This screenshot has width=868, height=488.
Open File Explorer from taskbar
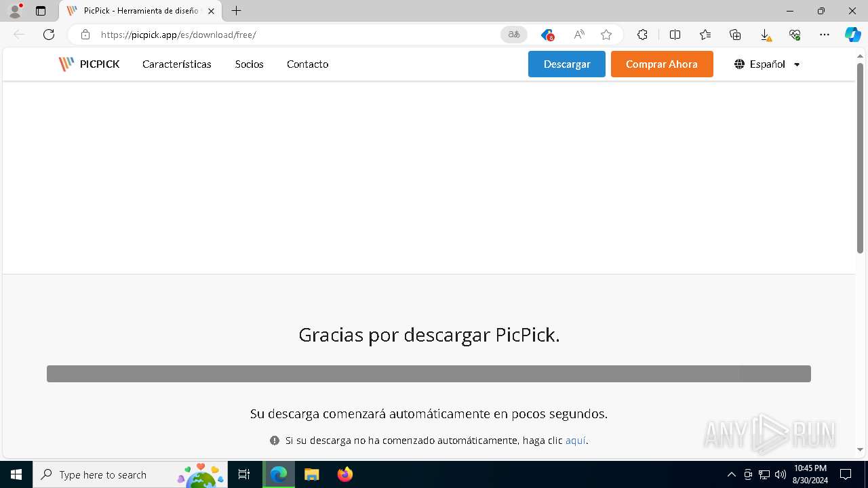point(312,474)
